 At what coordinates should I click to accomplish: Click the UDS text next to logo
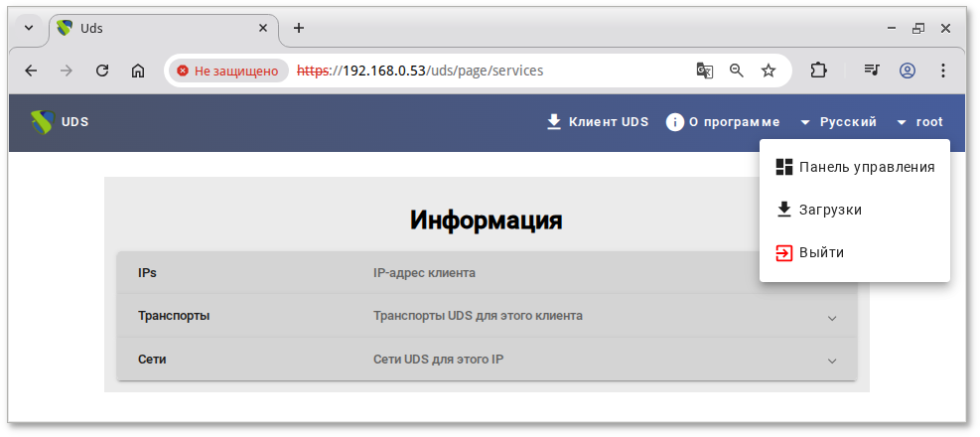coord(75,122)
